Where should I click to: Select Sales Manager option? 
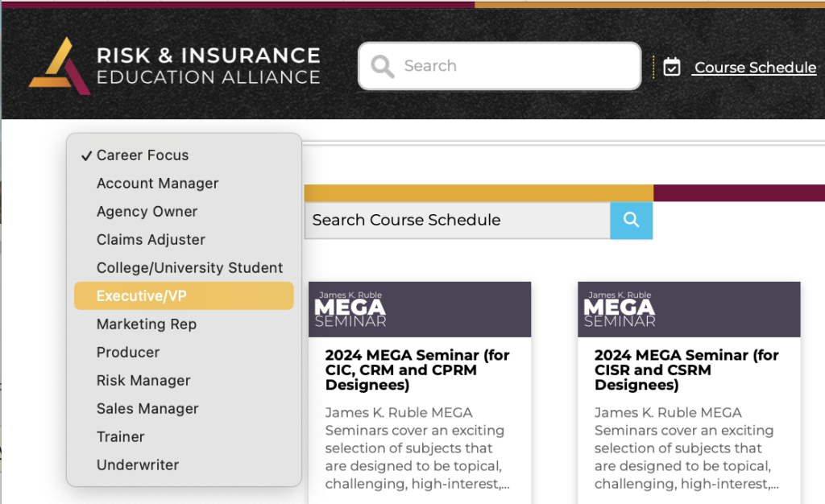tap(184, 408)
